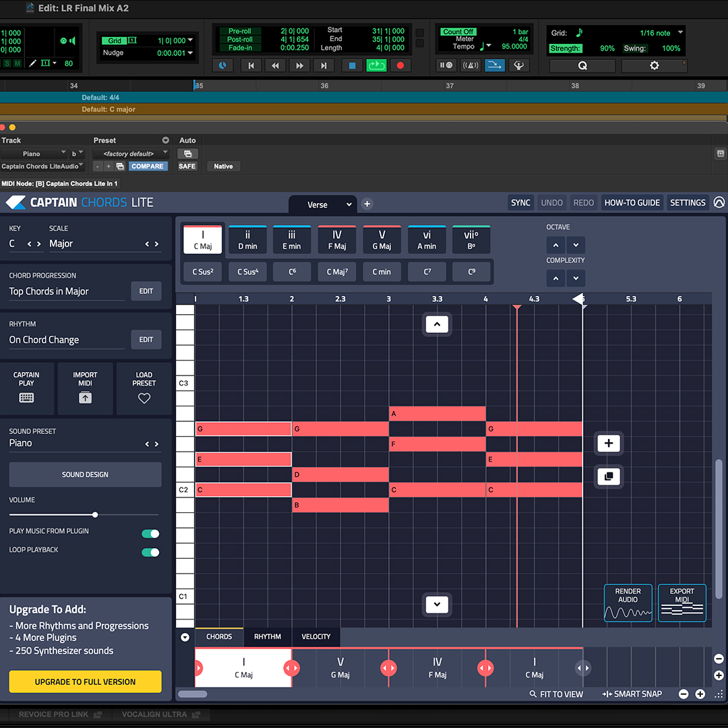728x728 pixels.
Task: Toggle the SAFE plug-in button
Action: pos(187,166)
